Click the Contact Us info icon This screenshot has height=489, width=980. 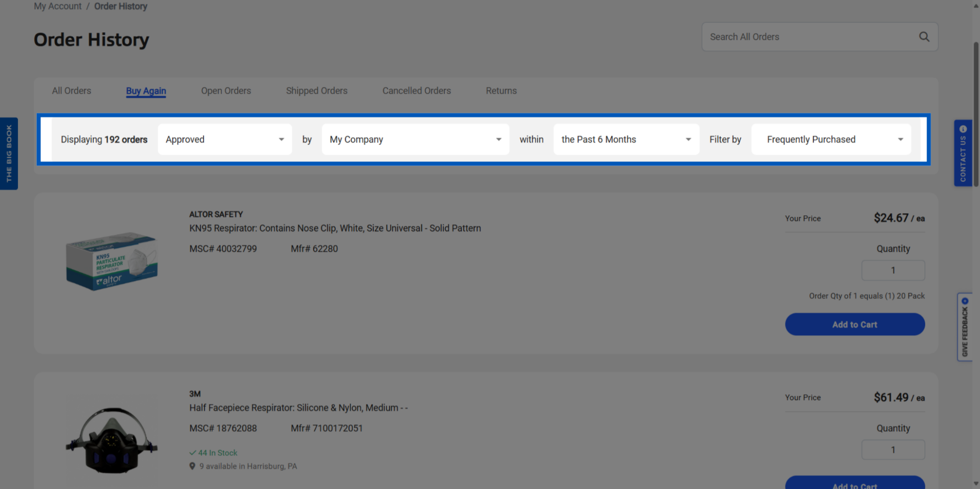coord(963,129)
